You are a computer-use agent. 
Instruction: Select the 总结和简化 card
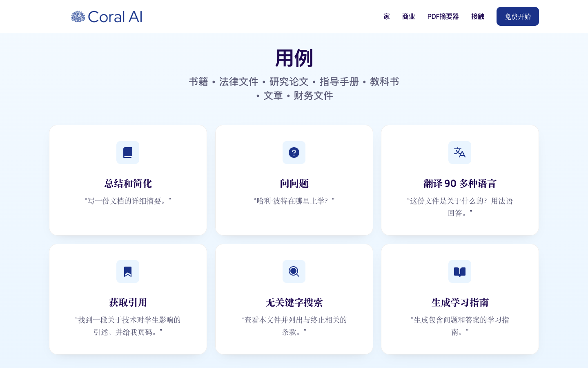128,184
